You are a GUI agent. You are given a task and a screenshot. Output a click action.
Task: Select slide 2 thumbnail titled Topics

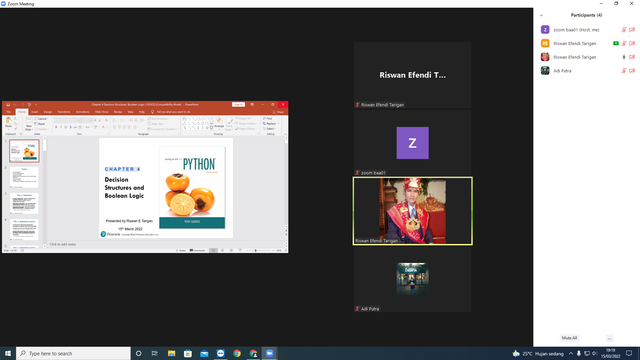pyautogui.click(x=24, y=177)
